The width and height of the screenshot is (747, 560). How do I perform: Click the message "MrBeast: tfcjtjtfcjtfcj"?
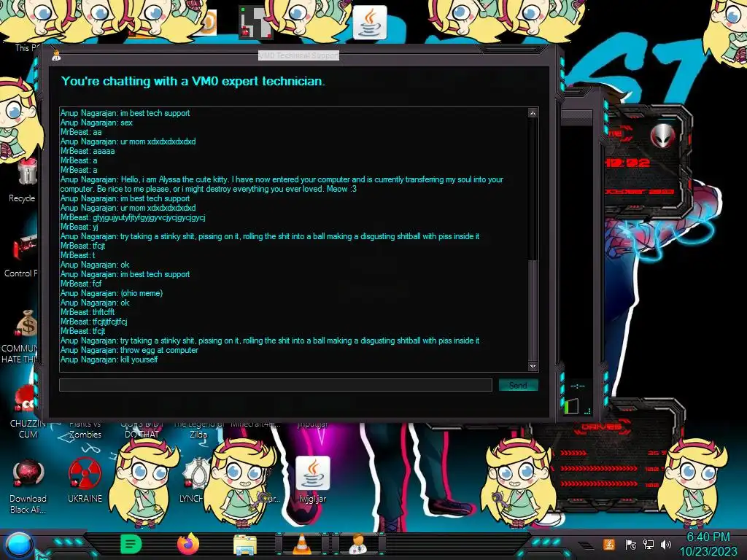(x=94, y=322)
